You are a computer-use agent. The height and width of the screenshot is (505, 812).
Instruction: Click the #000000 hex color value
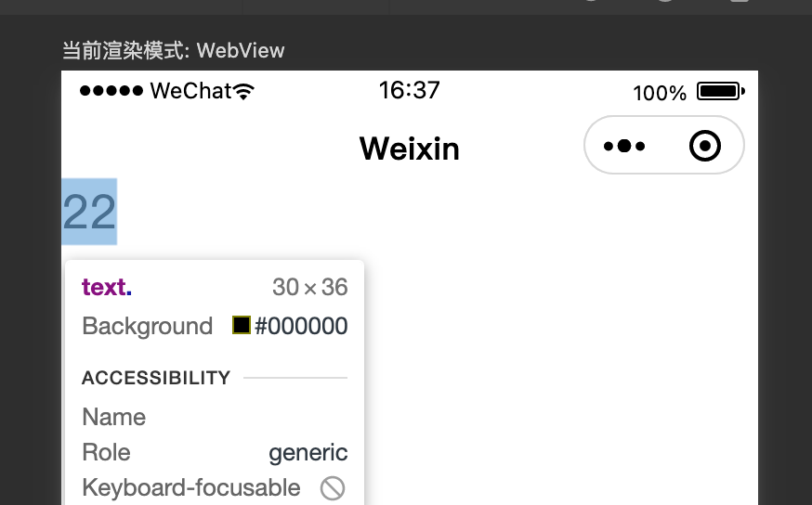(x=301, y=326)
